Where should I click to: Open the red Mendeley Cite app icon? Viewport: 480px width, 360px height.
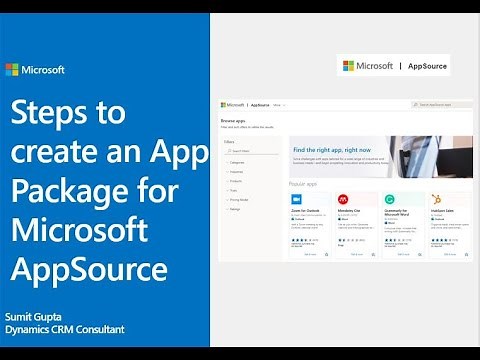pyautogui.click(x=343, y=199)
